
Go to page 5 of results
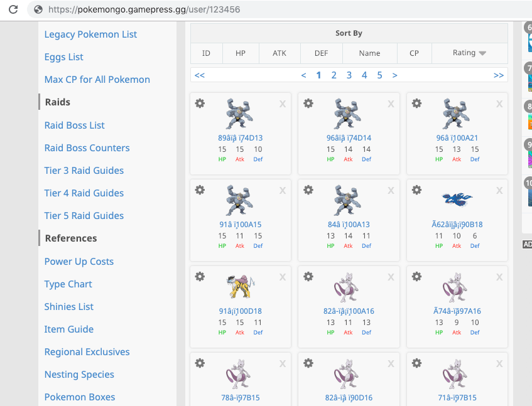pos(379,75)
